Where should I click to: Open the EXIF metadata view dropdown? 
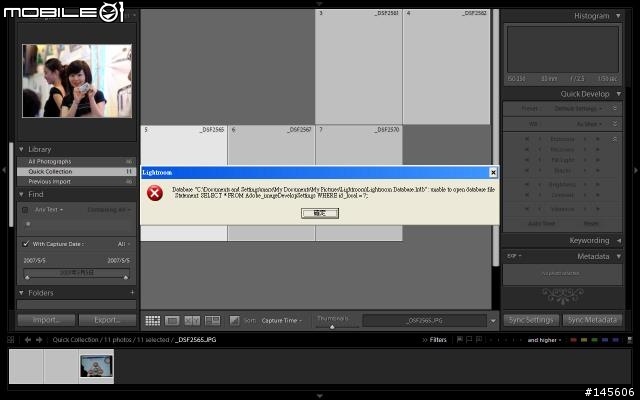[x=514, y=256]
